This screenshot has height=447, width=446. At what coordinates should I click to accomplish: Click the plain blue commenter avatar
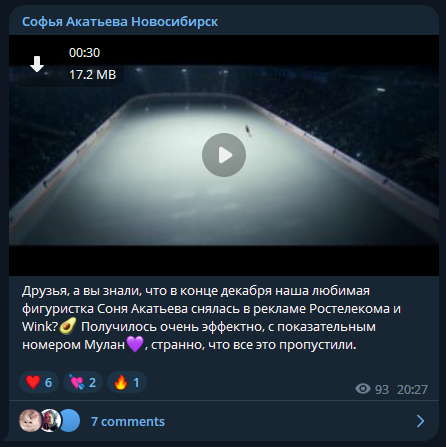point(70,421)
